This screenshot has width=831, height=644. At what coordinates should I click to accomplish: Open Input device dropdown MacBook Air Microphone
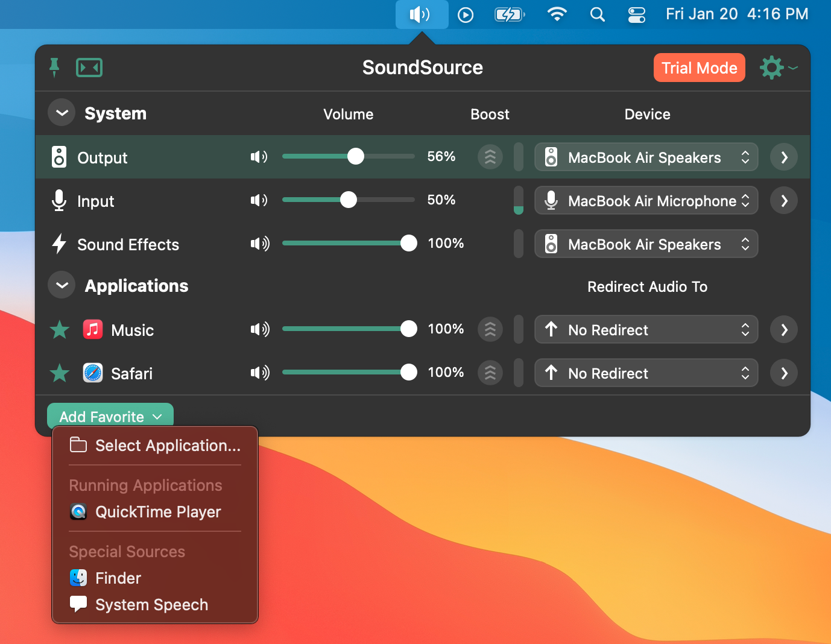[x=646, y=201]
